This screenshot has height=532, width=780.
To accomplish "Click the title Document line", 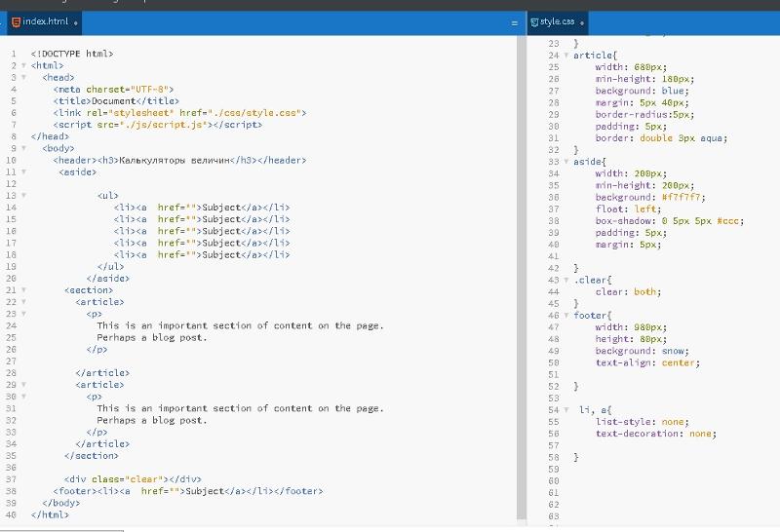I will (x=116, y=101).
